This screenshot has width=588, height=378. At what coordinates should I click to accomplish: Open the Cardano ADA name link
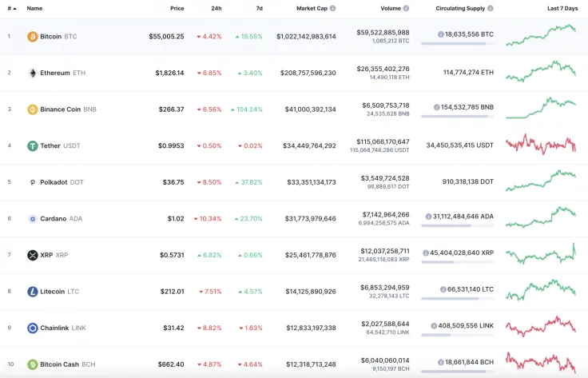62,219
